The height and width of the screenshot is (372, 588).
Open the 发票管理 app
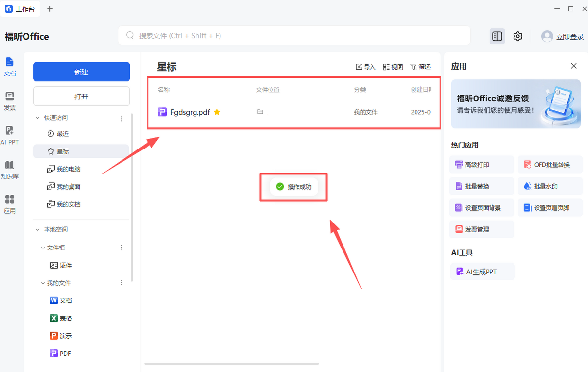click(x=482, y=229)
